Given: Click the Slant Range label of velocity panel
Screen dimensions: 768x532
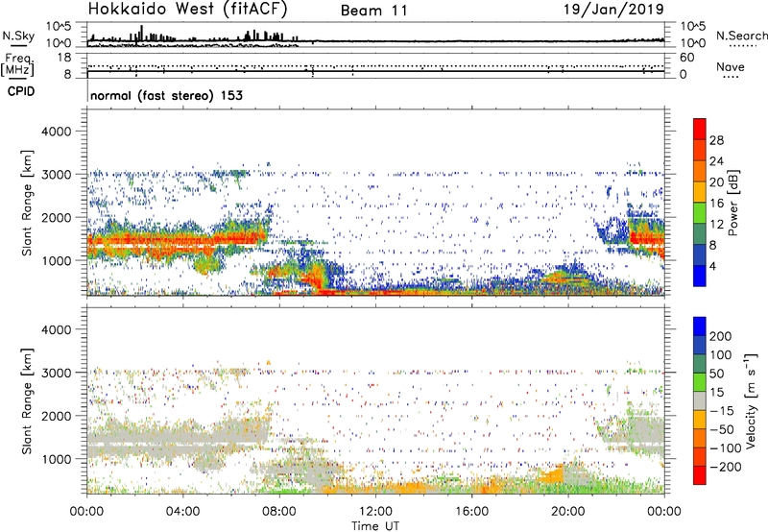Looking at the screenshot, I should pyautogui.click(x=27, y=400).
